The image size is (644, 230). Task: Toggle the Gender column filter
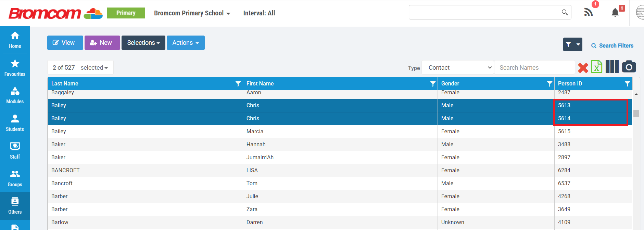pos(550,84)
